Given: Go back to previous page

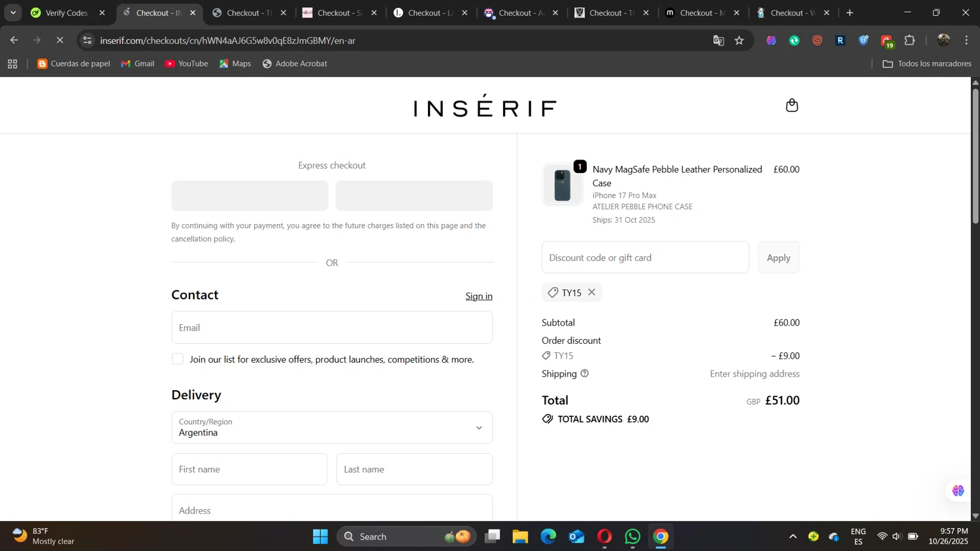Looking at the screenshot, I should [14, 41].
